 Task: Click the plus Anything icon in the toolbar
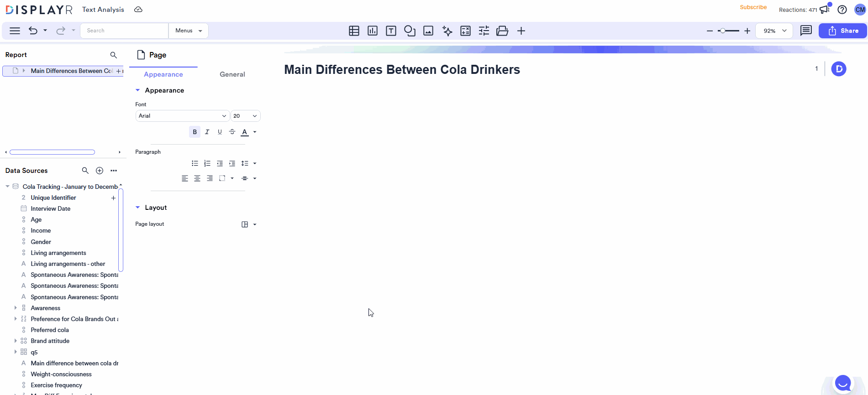(x=521, y=31)
